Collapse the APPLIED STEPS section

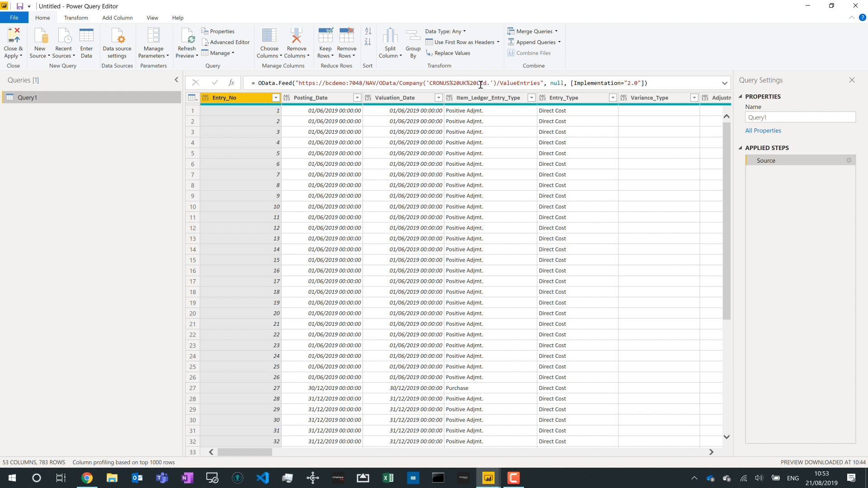pos(741,148)
